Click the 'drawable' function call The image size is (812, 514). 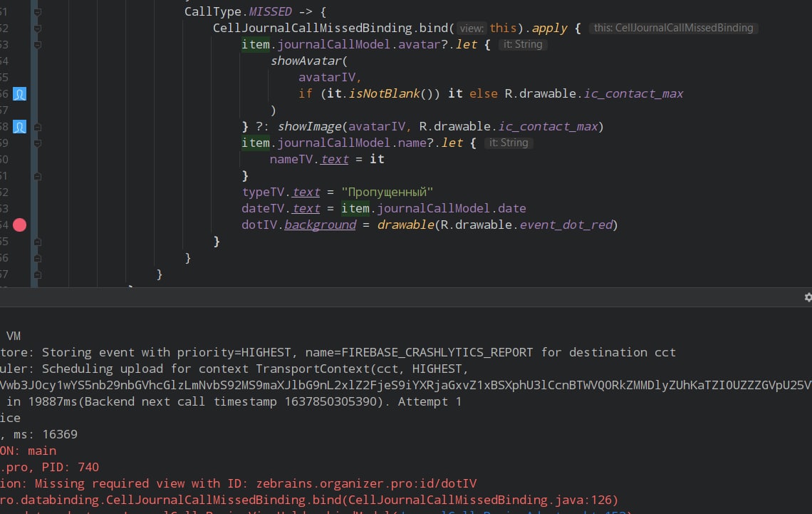405,225
